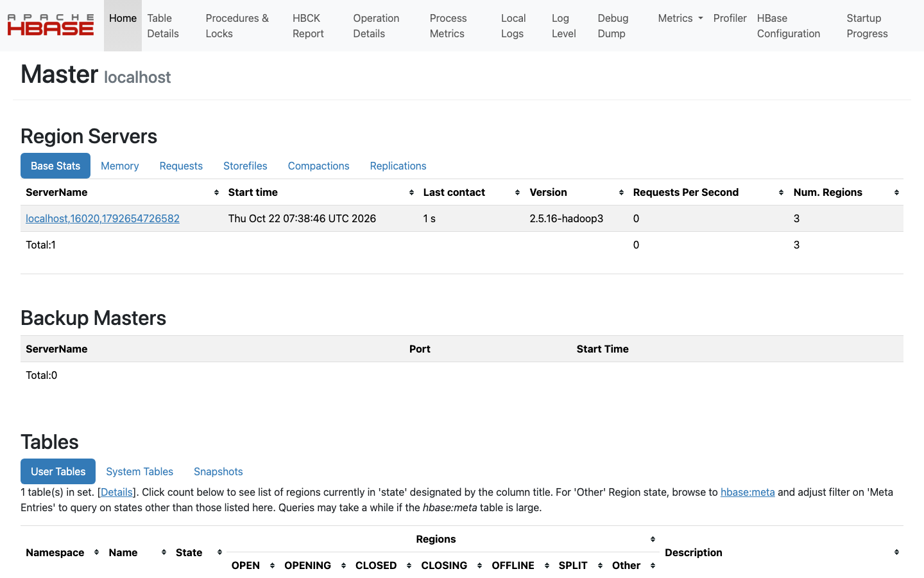
Task: Switch to the Storefiles tab
Action: [245, 166]
